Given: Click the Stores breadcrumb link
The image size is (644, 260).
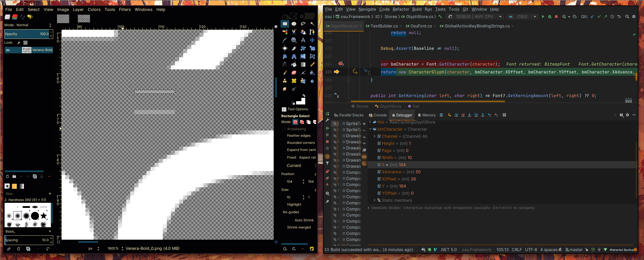Looking at the screenshot, I should (362, 106).
